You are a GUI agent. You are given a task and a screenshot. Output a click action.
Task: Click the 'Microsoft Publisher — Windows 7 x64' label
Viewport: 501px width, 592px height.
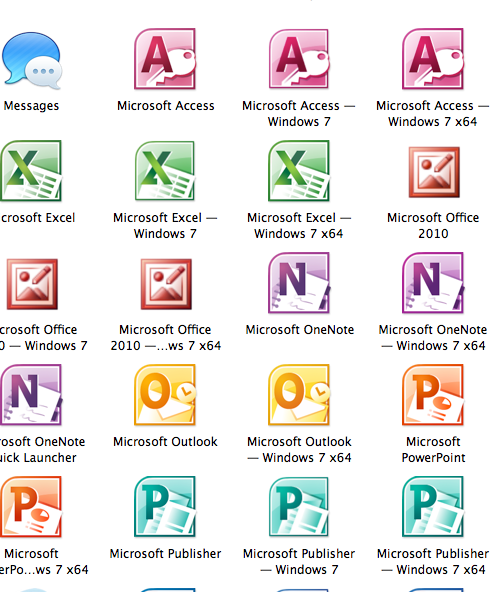coord(433,562)
